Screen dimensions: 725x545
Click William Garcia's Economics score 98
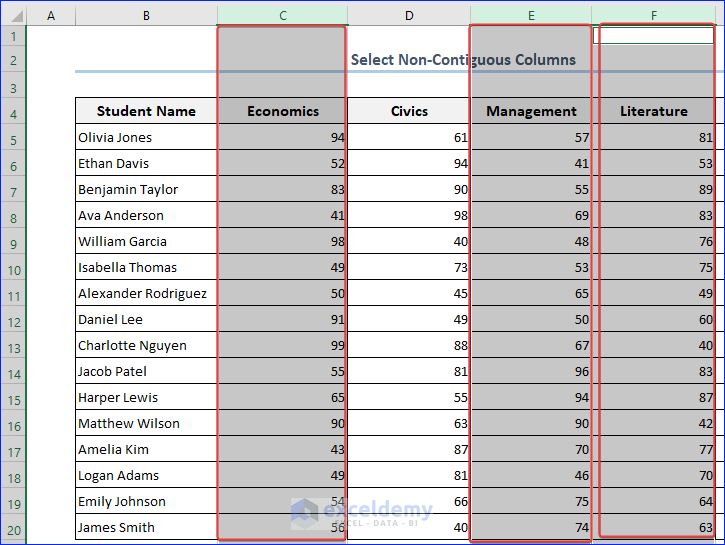click(283, 241)
